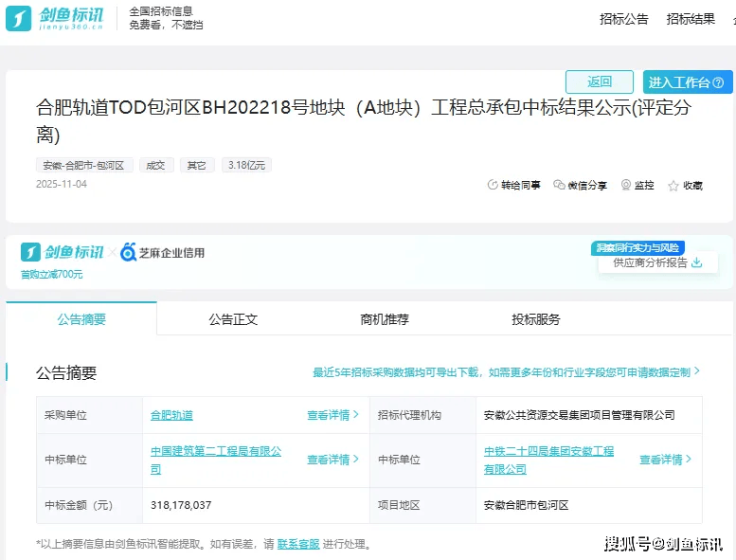
Task: Open 查看详情 for 合肥轨道
Action: [332, 415]
